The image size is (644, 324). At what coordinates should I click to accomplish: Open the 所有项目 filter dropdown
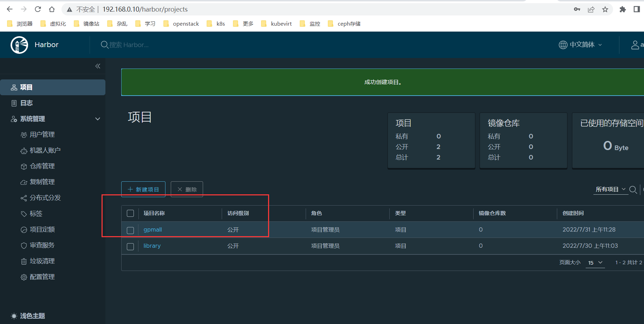click(x=611, y=189)
